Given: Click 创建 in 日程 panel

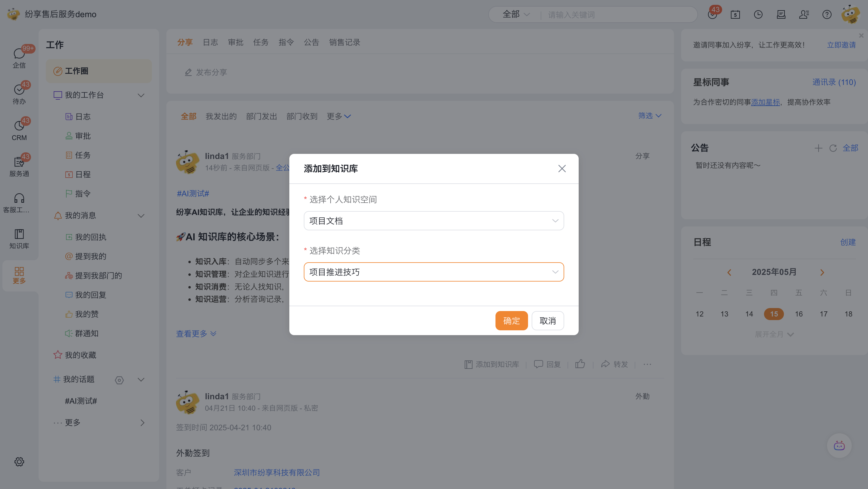Looking at the screenshot, I should pos(848,242).
